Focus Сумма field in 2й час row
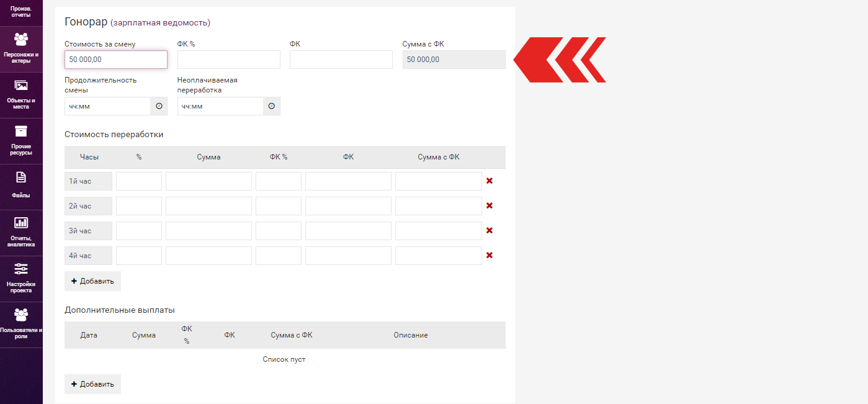 pos(208,206)
